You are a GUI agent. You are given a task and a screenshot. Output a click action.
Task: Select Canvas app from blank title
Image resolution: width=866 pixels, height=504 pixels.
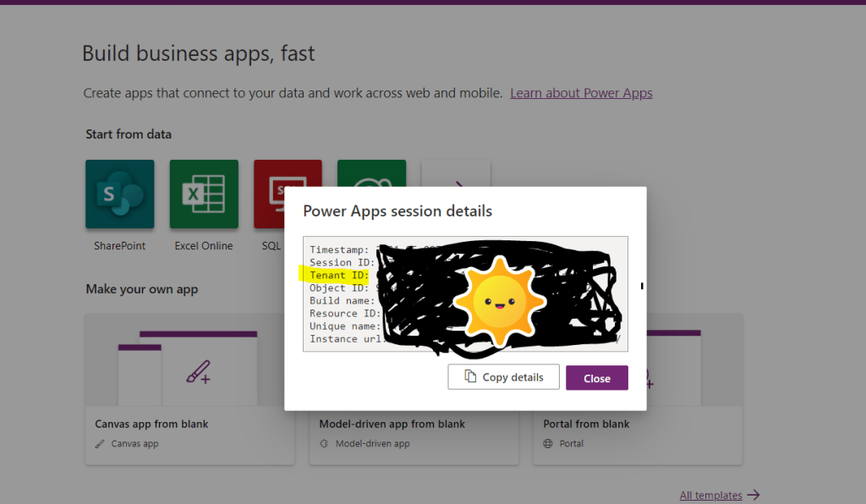coord(151,424)
